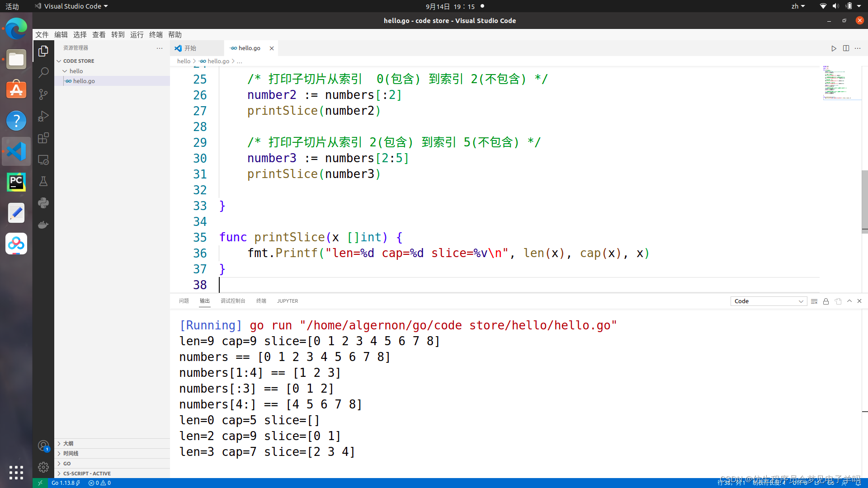Screen dimensions: 868x488
Task: Open Explorer panel more actions ellipsis
Action: [160, 48]
